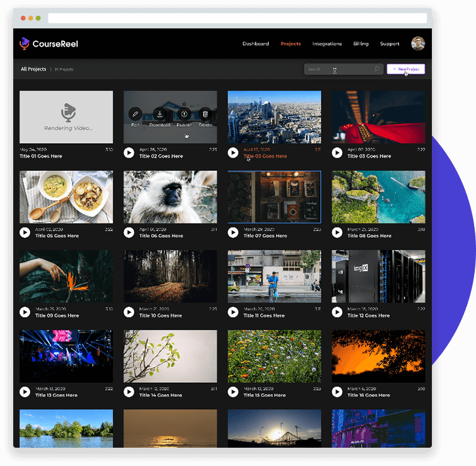Play the Title 16 Goes Here video
The image size is (476, 466).
point(337,392)
